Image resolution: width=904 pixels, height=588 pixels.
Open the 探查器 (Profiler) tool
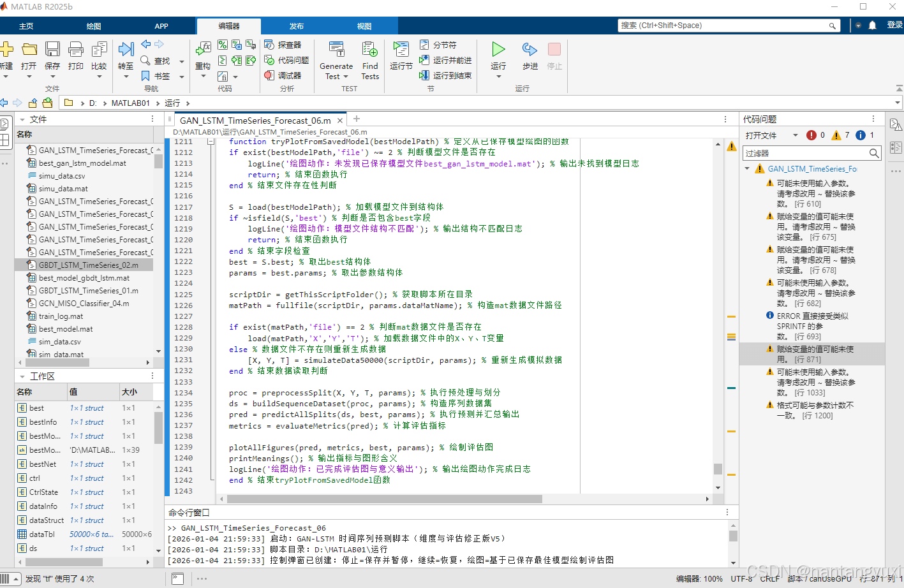pyautogui.click(x=283, y=45)
